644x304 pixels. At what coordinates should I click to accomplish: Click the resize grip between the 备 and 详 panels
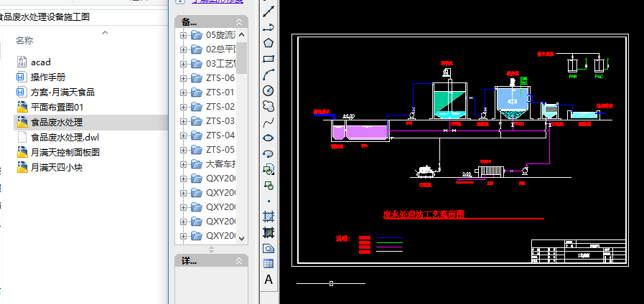[x=212, y=249]
